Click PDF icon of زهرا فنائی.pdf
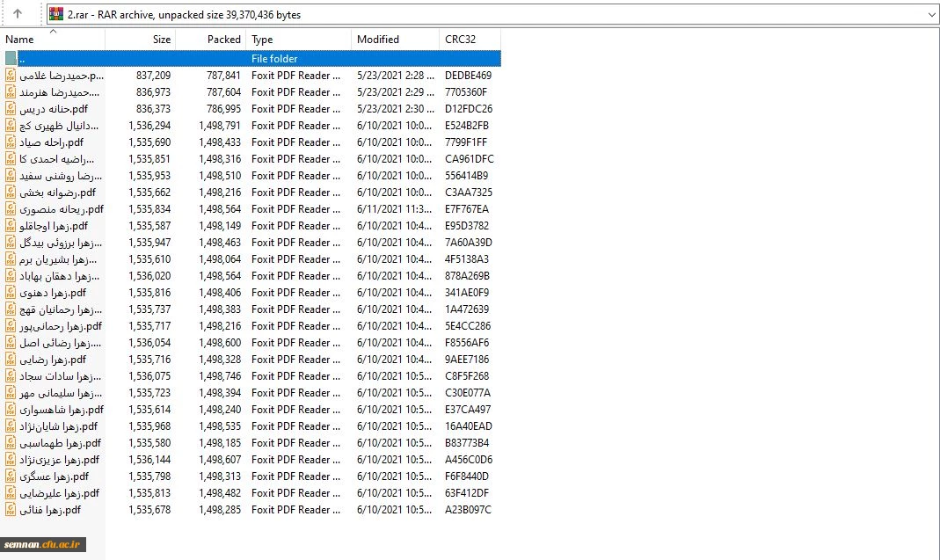The image size is (940, 560). click(x=11, y=510)
